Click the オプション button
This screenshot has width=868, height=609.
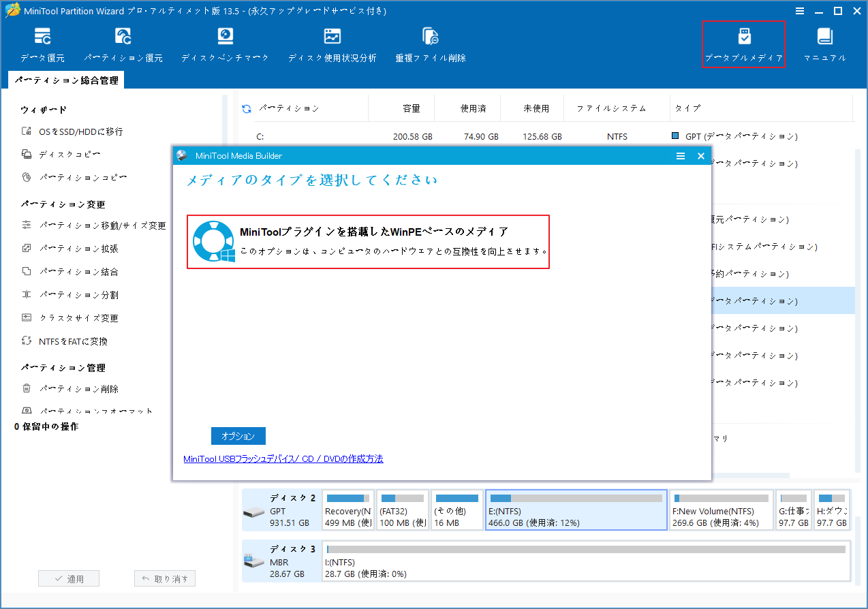pyautogui.click(x=238, y=435)
